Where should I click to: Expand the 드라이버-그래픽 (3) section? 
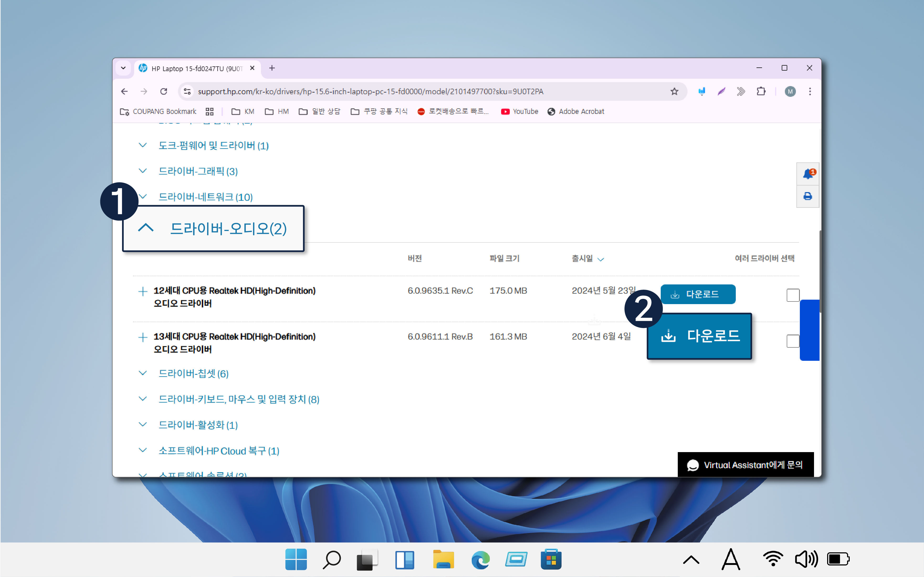point(198,171)
